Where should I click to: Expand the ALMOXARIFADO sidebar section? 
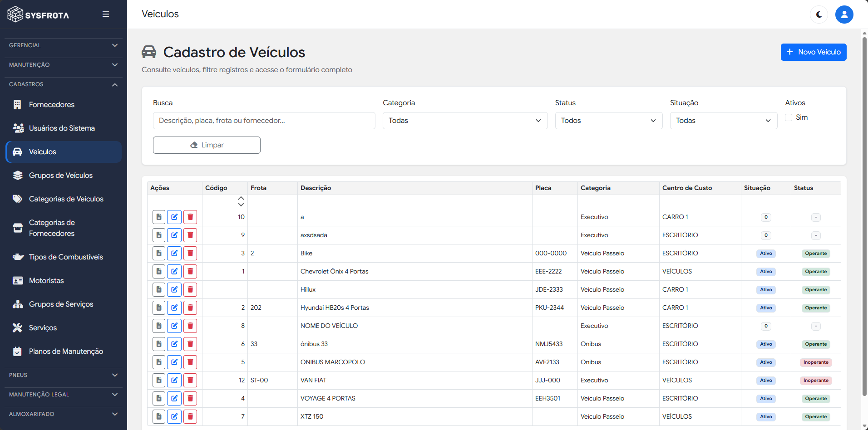pyautogui.click(x=64, y=414)
